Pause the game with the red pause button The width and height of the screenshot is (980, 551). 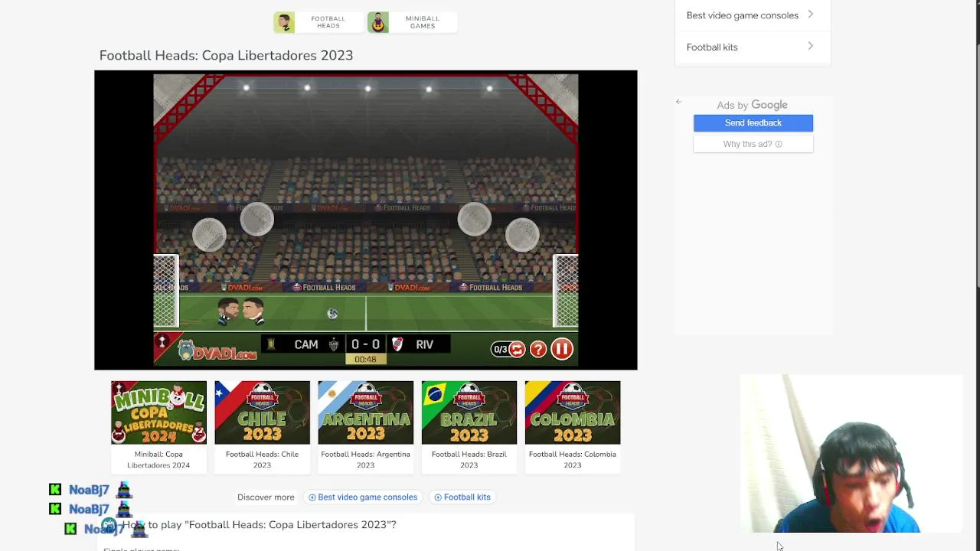pos(562,349)
